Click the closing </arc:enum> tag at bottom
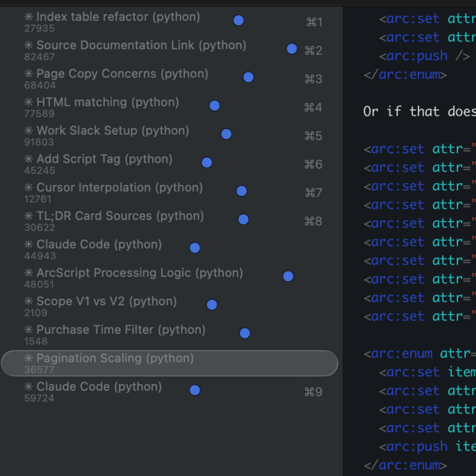 point(405,465)
